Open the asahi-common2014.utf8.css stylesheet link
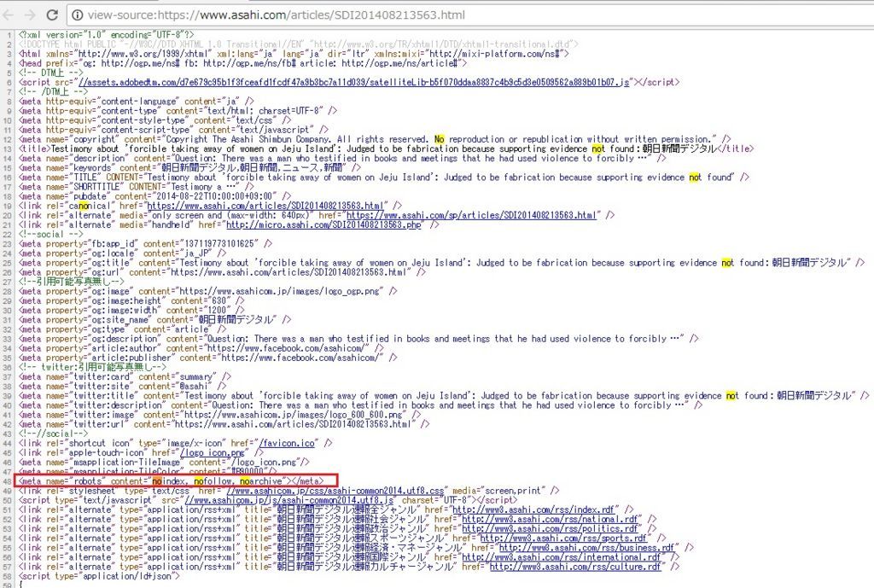The width and height of the screenshot is (874, 588). [x=335, y=491]
